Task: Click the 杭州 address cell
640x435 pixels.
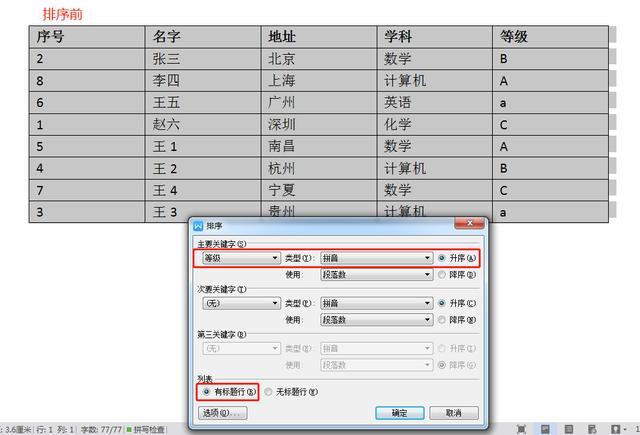Action: coord(319,168)
